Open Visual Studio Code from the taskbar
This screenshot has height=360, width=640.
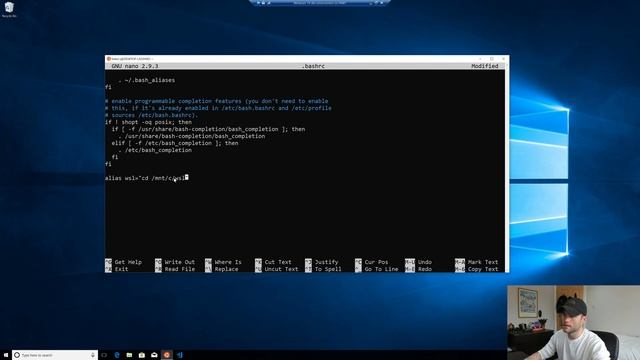pyautogui.click(x=180, y=355)
